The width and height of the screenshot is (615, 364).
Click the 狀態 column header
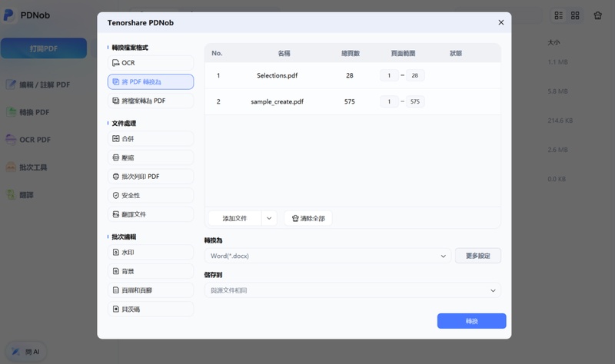pos(455,53)
